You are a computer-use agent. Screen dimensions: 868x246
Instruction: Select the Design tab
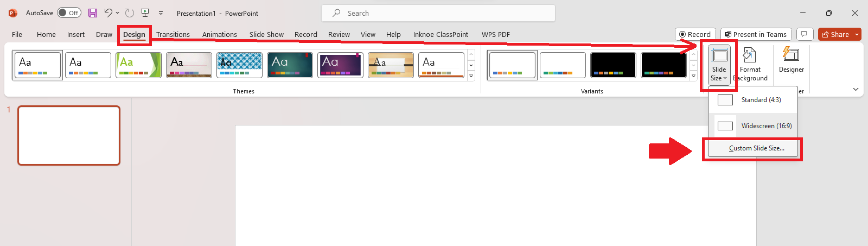click(134, 34)
